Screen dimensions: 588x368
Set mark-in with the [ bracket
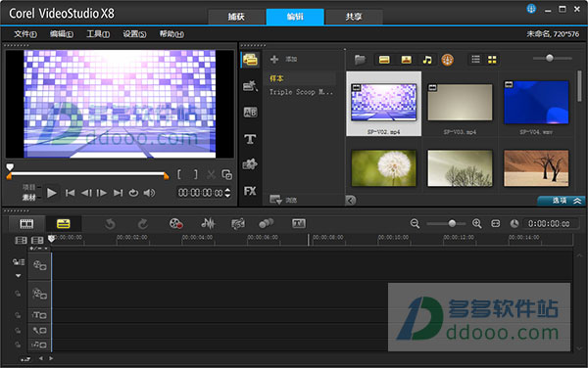tap(179, 174)
